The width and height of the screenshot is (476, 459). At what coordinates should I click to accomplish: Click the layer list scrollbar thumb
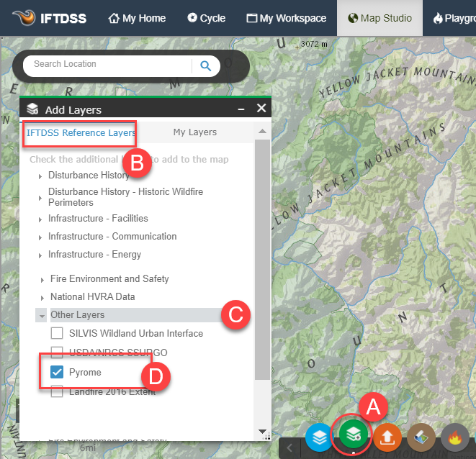262,260
